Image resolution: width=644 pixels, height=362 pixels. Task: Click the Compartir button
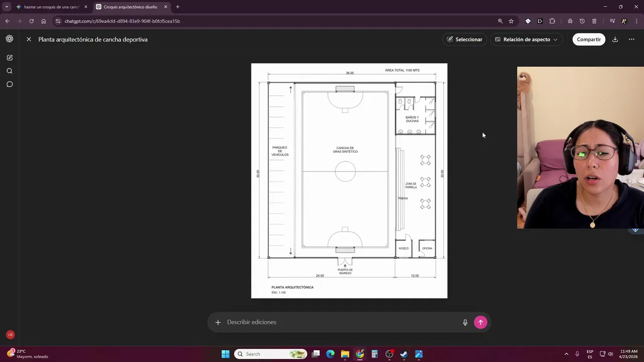[589, 39]
